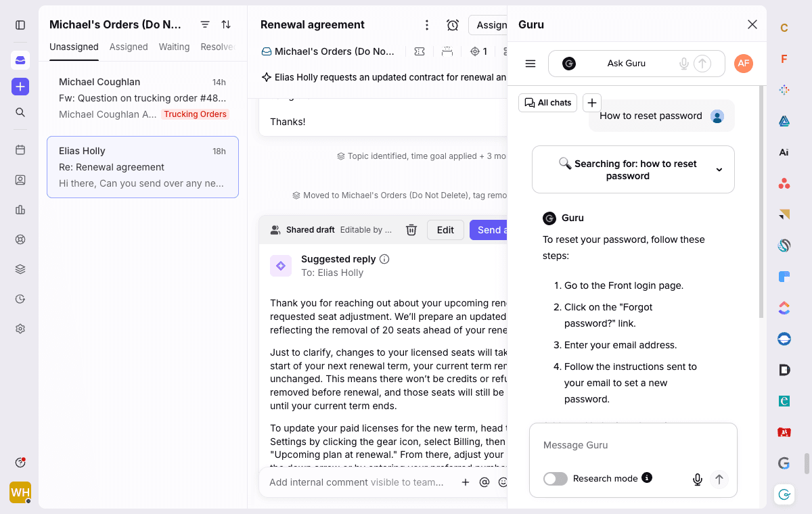Delete the shared draft with the trash icon

[411, 230]
